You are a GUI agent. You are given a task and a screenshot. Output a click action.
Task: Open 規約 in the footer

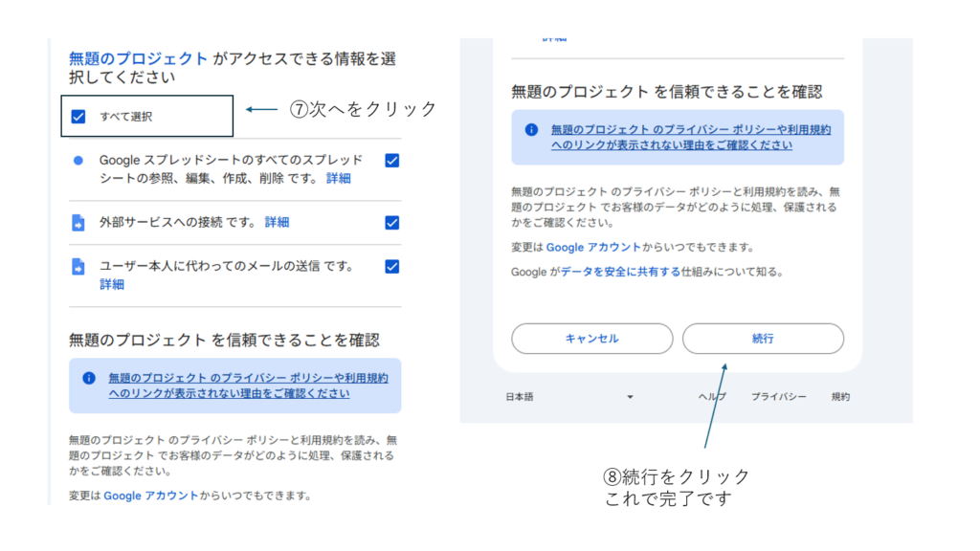pos(839,397)
